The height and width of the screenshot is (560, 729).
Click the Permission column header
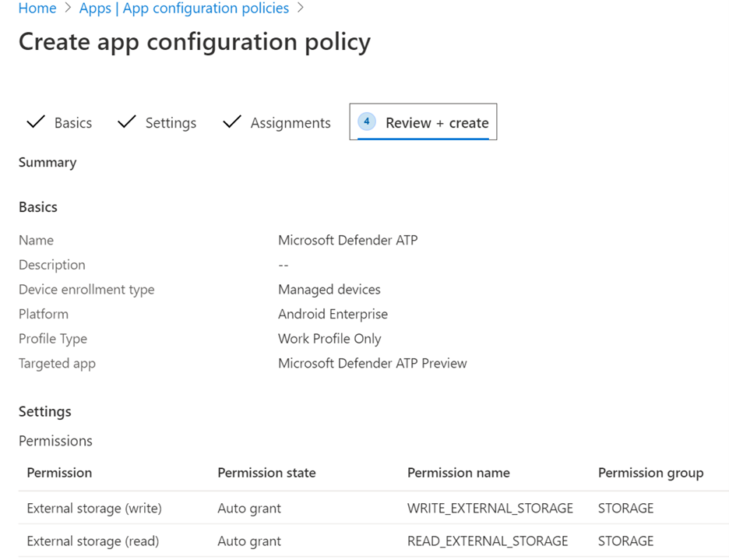(x=59, y=473)
